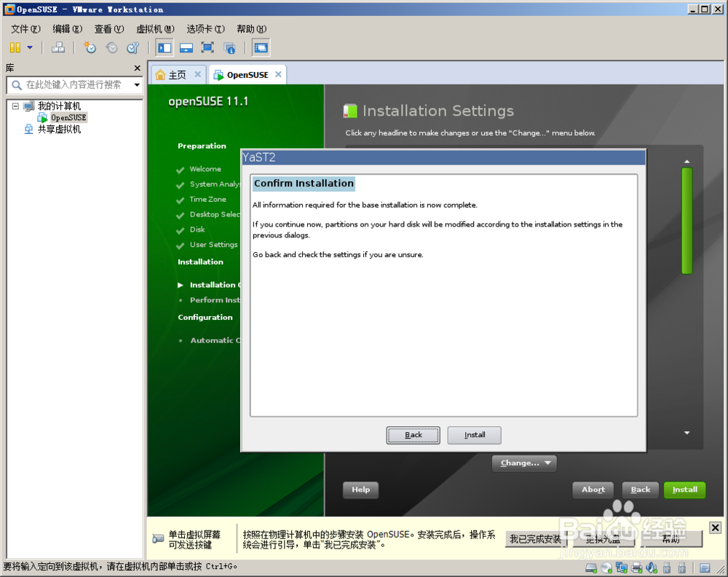The height and width of the screenshot is (577, 728).
Task: Select the OpenSUSE VM in the library
Action: (x=68, y=117)
